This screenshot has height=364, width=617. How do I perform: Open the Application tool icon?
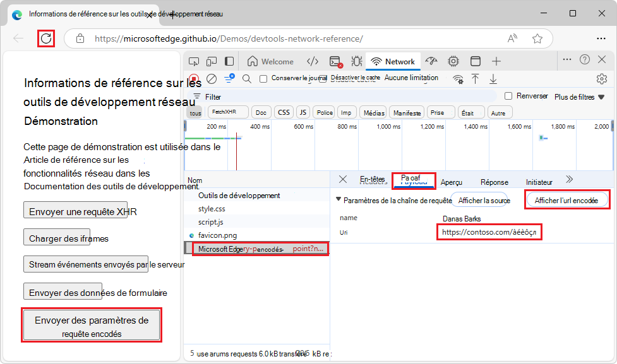pos(476,61)
